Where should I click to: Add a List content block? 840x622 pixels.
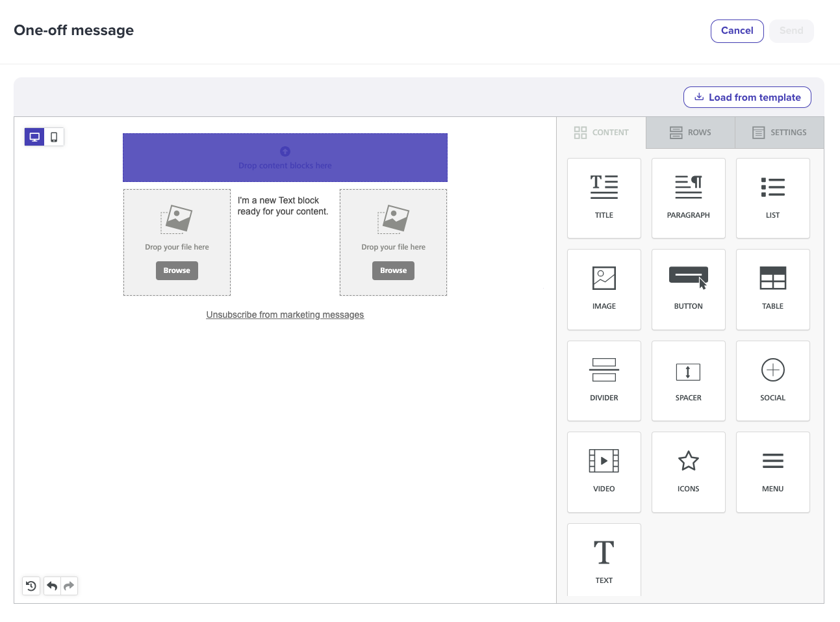click(x=773, y=198)
